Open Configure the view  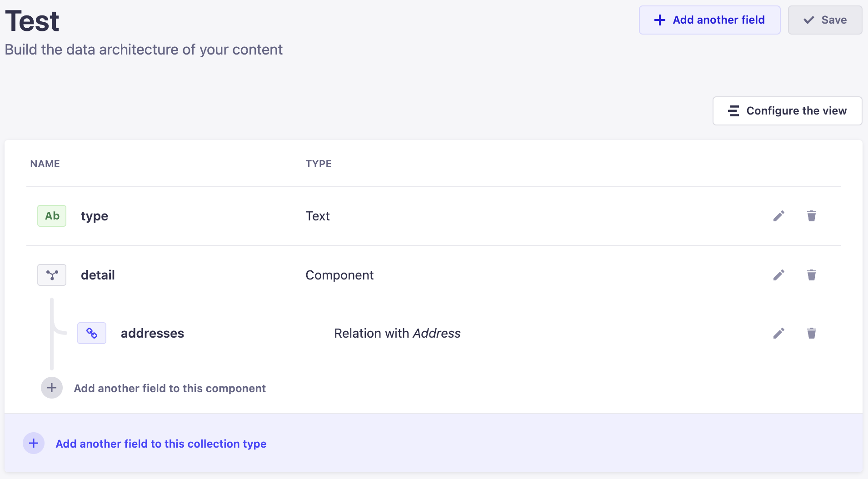[788, 111]
